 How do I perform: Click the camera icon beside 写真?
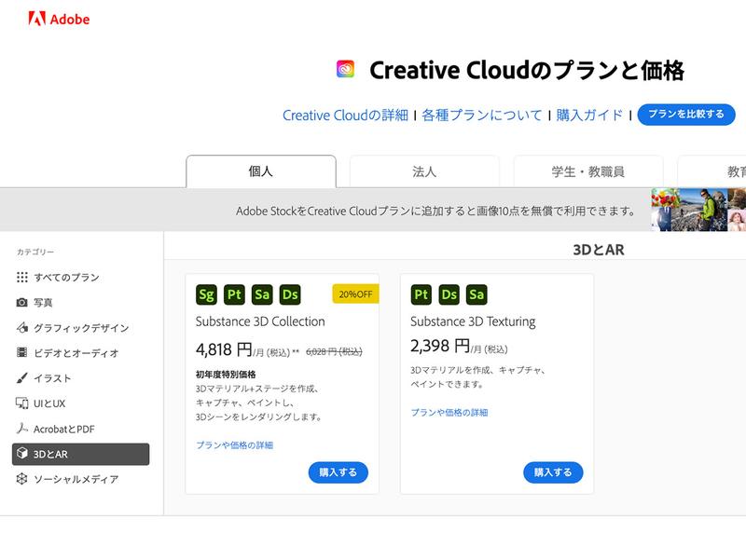click(21, 302)
